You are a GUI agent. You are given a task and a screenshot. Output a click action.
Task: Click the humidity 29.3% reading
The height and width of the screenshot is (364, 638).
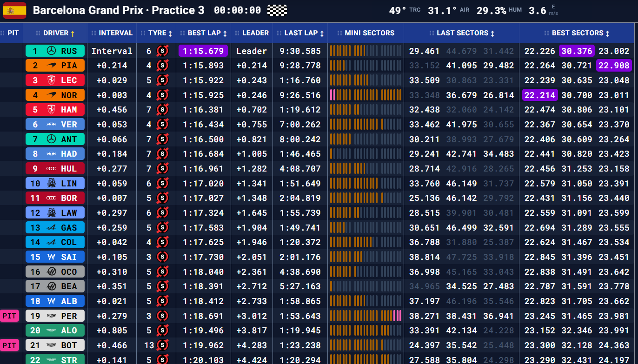click(x=491, y=10)
